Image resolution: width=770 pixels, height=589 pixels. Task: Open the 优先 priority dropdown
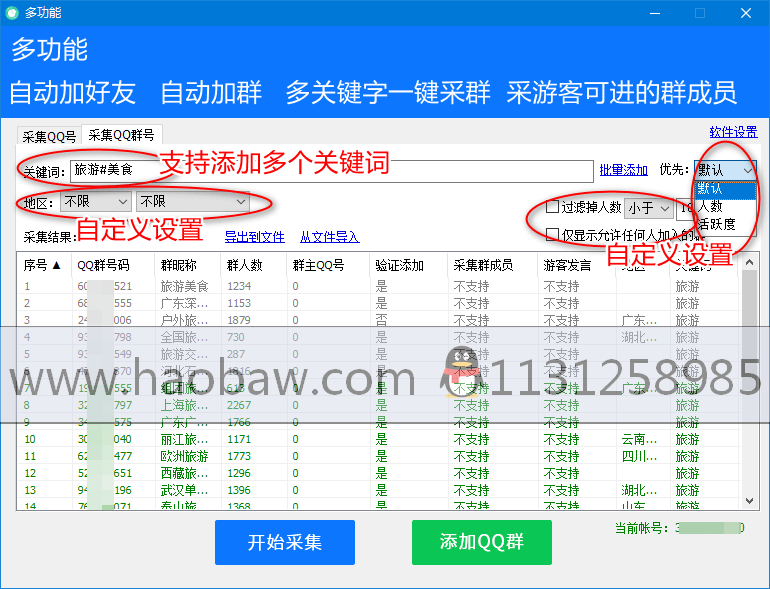click(725, 171)
